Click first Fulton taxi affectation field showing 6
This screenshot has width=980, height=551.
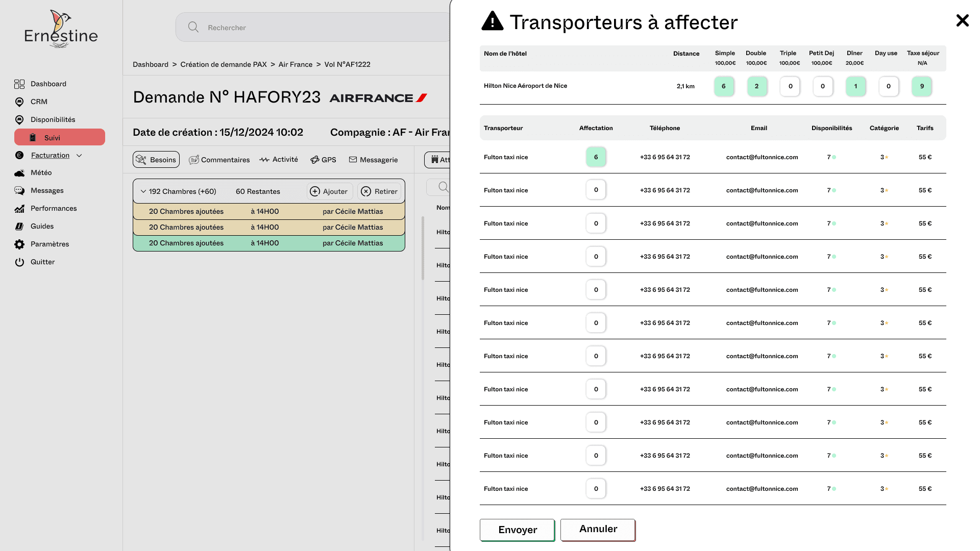click(596, 157)
